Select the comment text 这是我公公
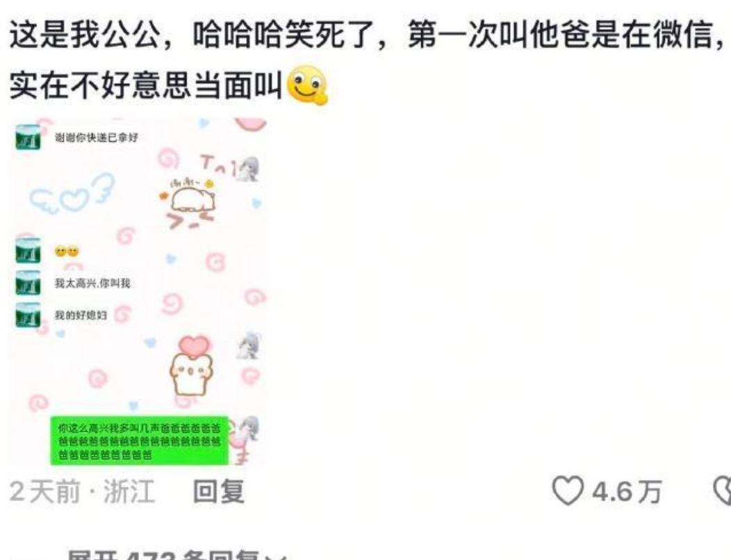The width and height of the screenshot is (731, 560). coord(84,34)
